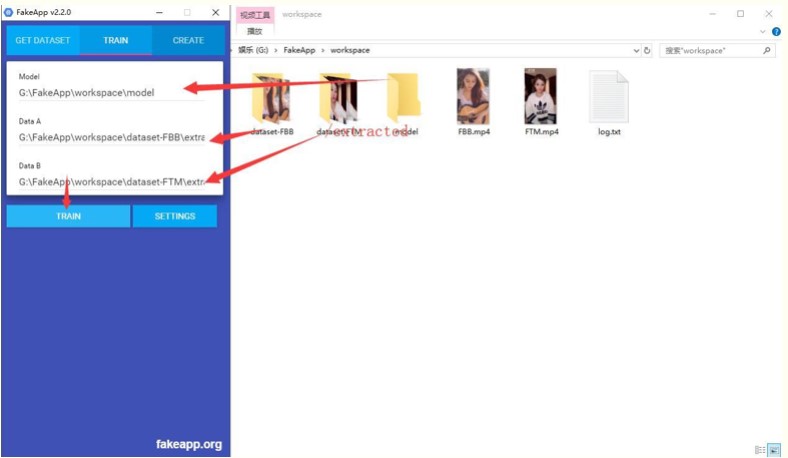The height and width of the screenshot is (458, 788).
Task: Select the dataset-FTM folder
Action: click(339, 104)
